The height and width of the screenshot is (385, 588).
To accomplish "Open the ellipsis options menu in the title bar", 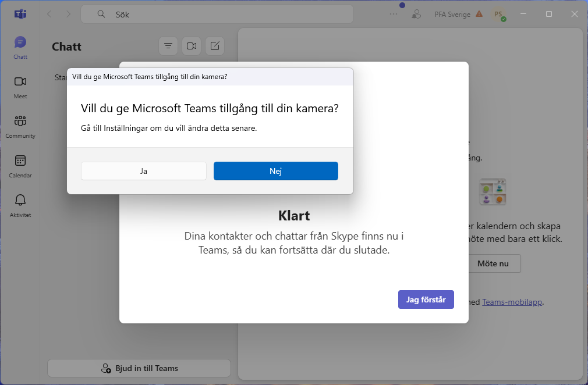I will click(393, 14).
